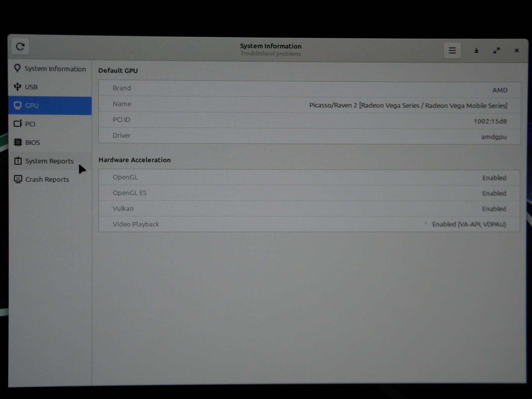Image resolution: width=532 pixels, height=399 pixels.
Task: Click the PCI ID value 1002:15d8
Action: [490, 121]
